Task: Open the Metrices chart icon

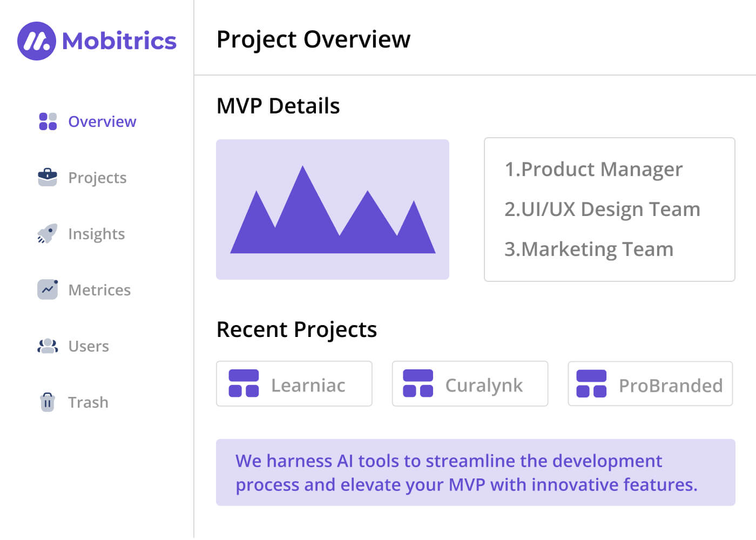Action: (x=48, y=289)
